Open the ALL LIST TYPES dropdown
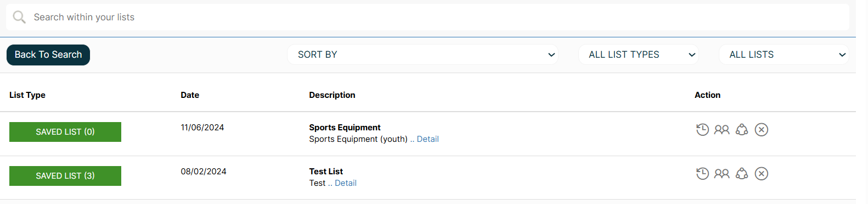The height and width of the screenshot is (204, 868). 639,54
